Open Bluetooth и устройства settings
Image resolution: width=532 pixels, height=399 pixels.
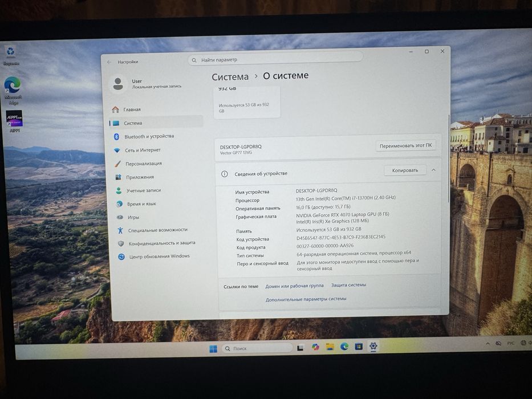(x=157, y=136)
